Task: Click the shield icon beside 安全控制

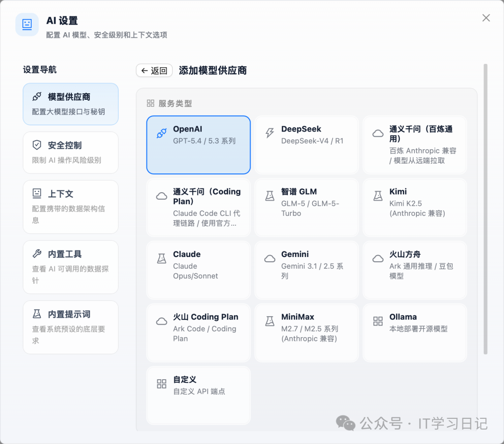Action: pos(37,145)
